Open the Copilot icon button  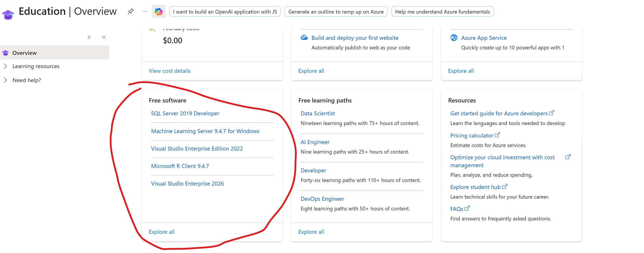[x=158, y=12]
